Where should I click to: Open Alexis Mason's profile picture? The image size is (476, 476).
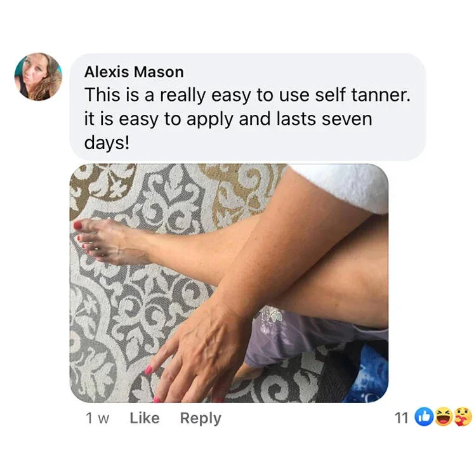tap(38, 77)
